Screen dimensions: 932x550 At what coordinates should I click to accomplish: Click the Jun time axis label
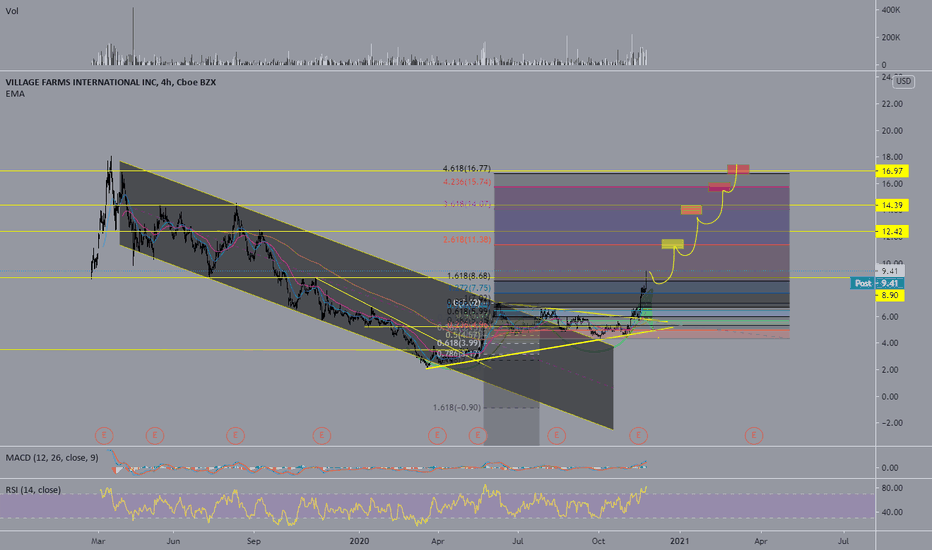173,541
